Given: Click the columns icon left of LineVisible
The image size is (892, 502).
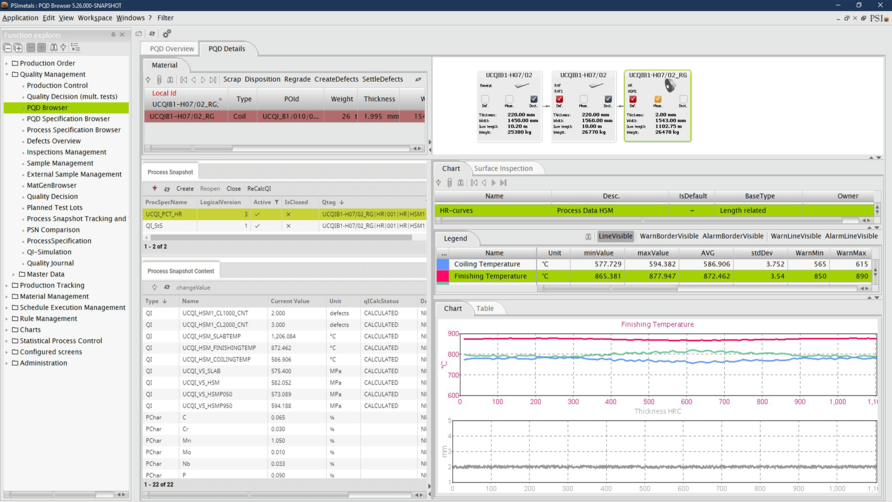Looking at the screenshot, I should (588, 236).
